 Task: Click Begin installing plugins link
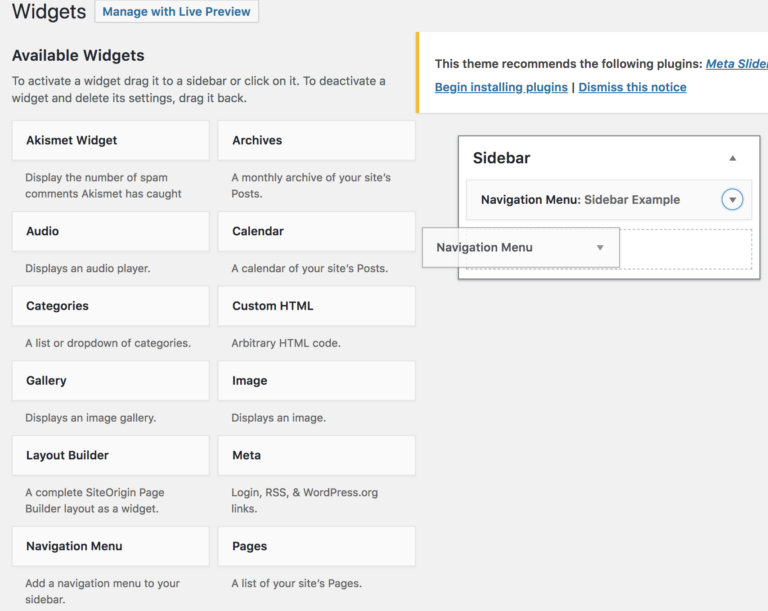pyautogui.click(x=501, y=87)
